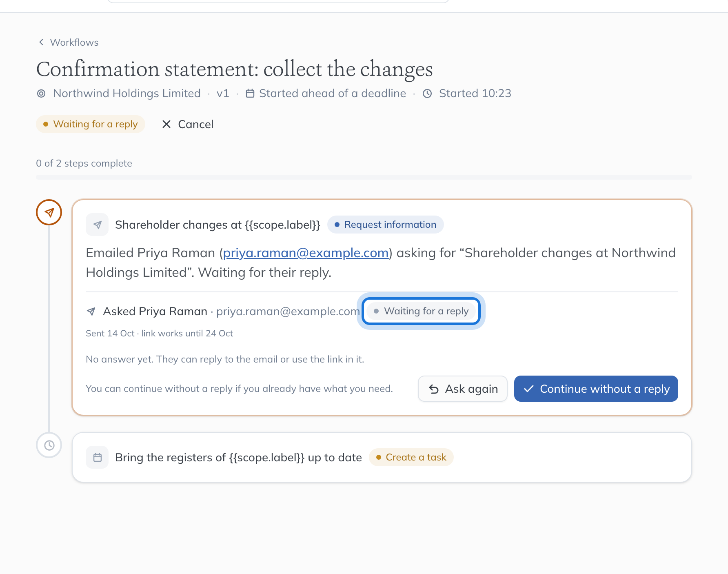Click the paper plane icon beside Shareholder changes

97,225
